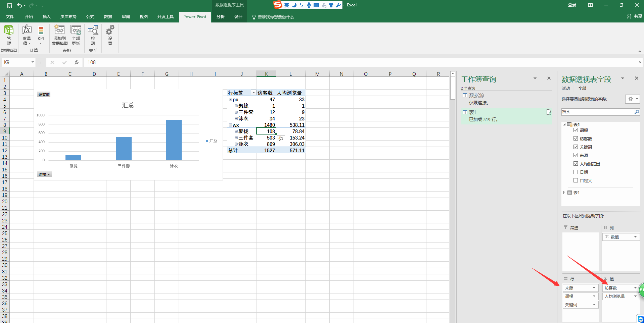The width and height of the screenshot is (644, 323).
Task: Open the 数据 ribbon tab
Action: [108, 17]
